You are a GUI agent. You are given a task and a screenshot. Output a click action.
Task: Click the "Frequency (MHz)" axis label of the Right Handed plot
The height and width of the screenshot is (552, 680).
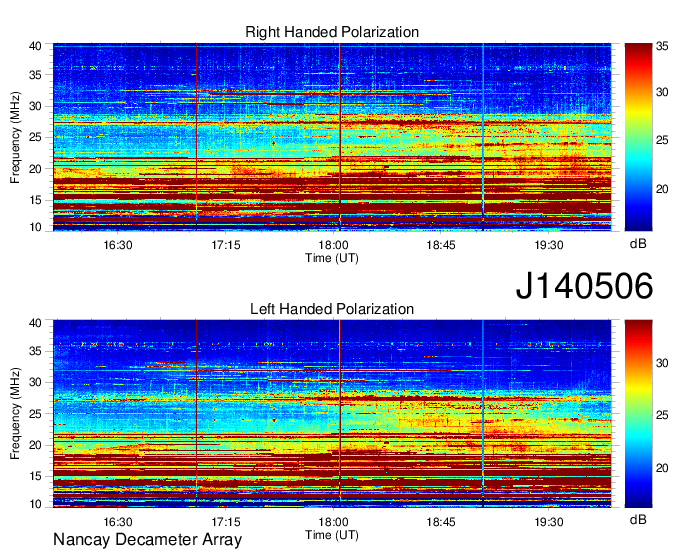[x=15, y=137]
